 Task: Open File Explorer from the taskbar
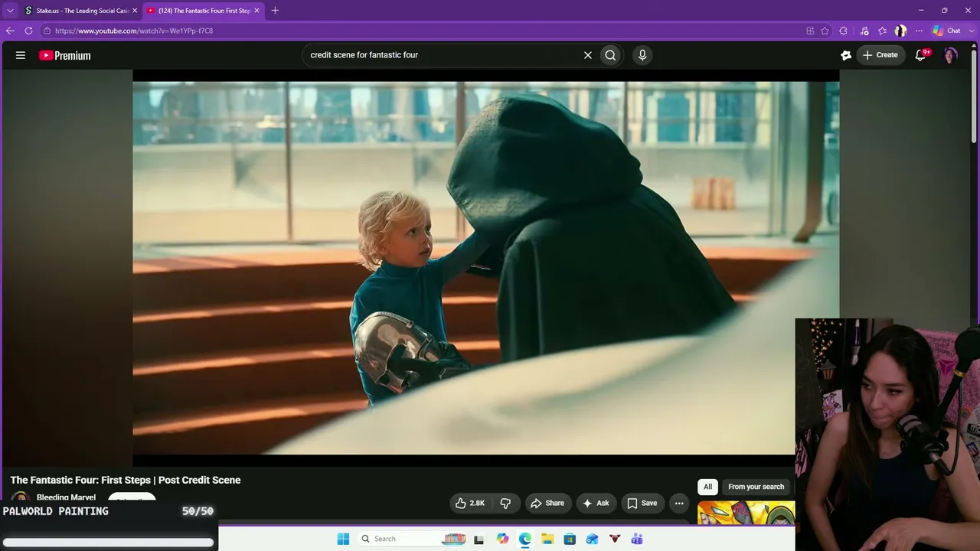(x=547, y=539)
